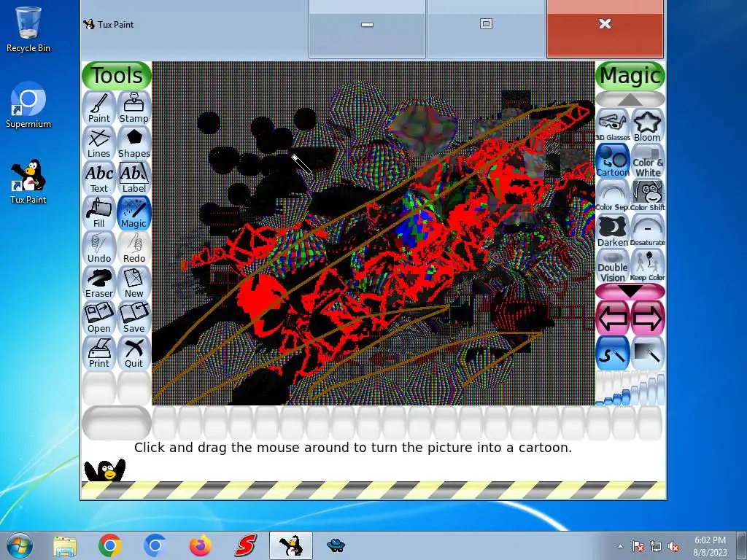Choose the Color Shift effect
747x560 pixels.
(x=648, y=195)
